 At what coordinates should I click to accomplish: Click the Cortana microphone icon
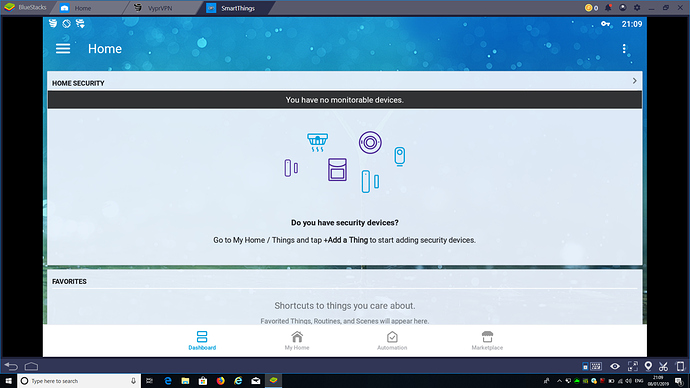point(133,381)
